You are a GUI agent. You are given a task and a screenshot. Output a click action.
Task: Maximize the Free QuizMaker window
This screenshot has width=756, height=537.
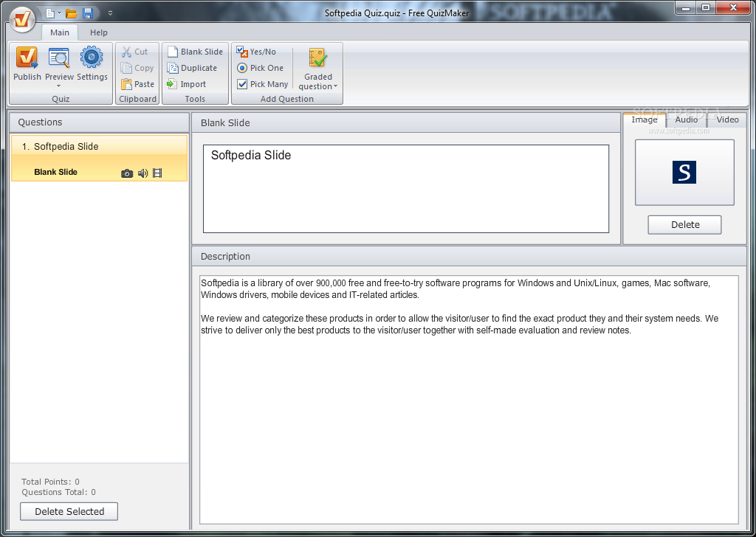(706, 7)
